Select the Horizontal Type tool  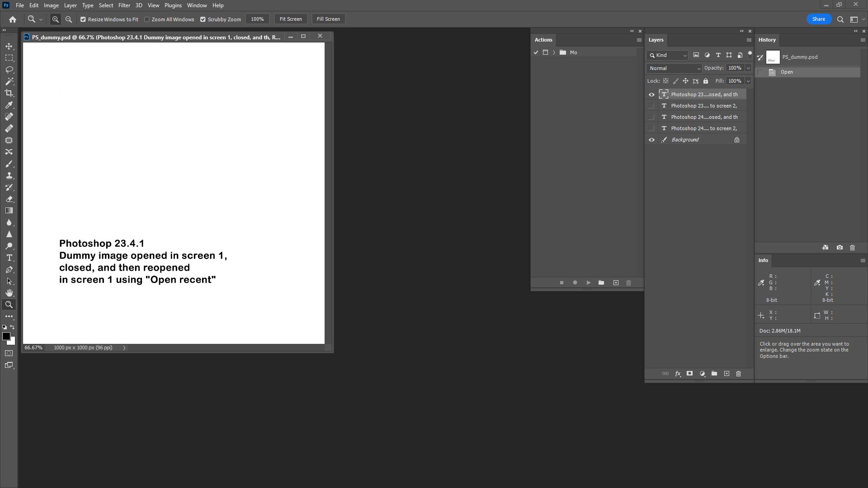pos(10,258)
